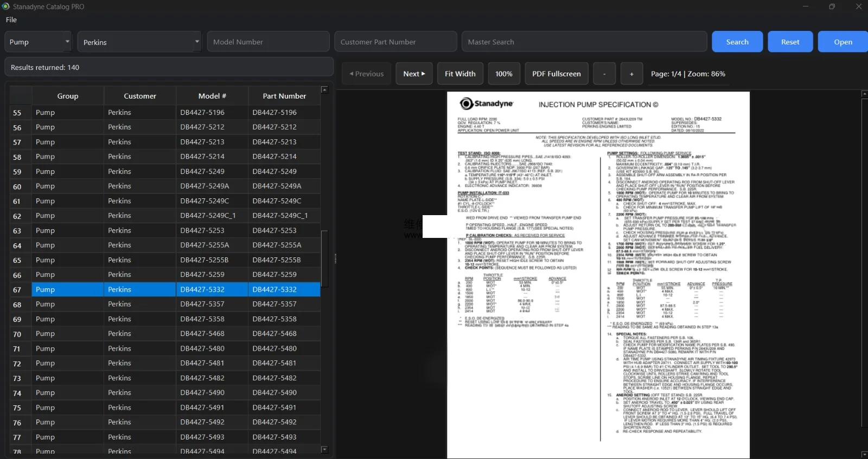Click the PDF specification page preview

(x=598, y=275)
